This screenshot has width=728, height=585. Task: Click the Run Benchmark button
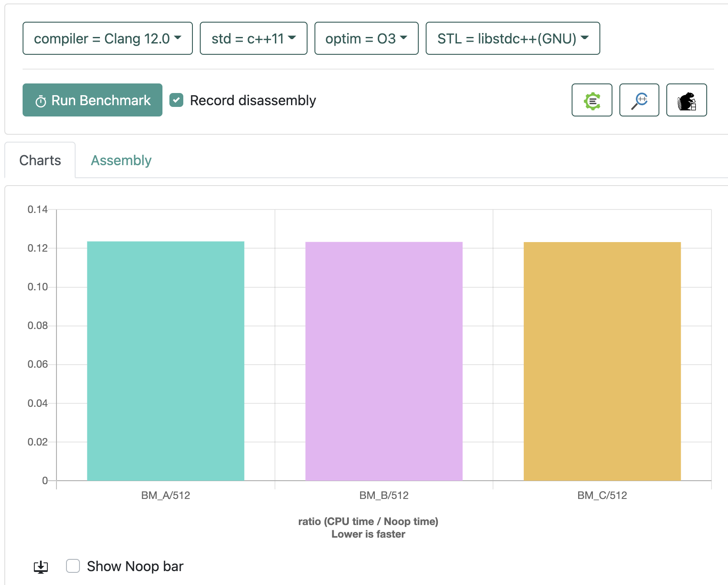tap(93, 100)
